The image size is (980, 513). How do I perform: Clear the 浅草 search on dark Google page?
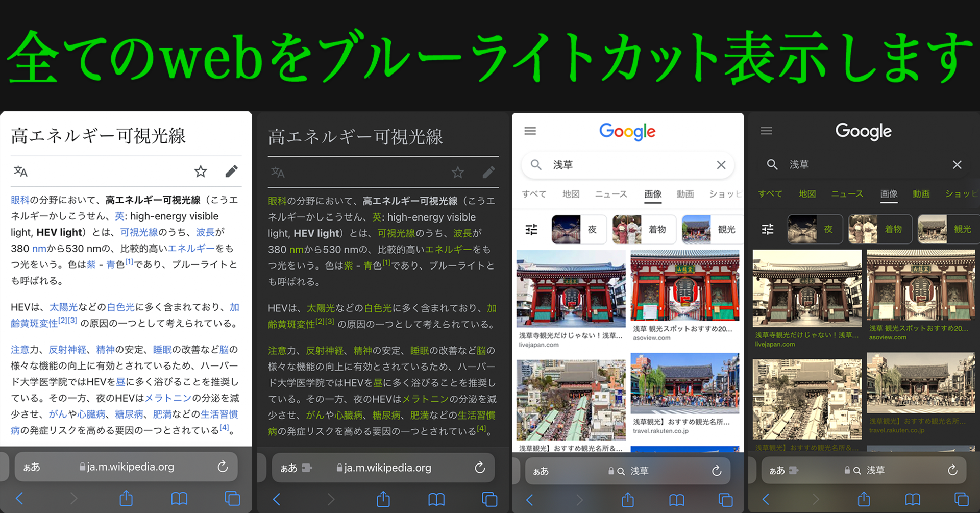pos(957,165)
